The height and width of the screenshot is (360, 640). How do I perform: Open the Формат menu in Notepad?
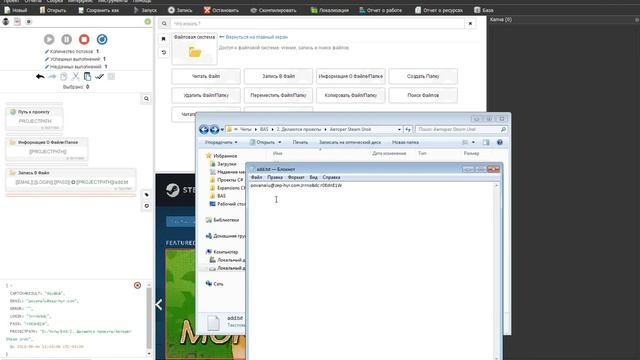[296, 178]
